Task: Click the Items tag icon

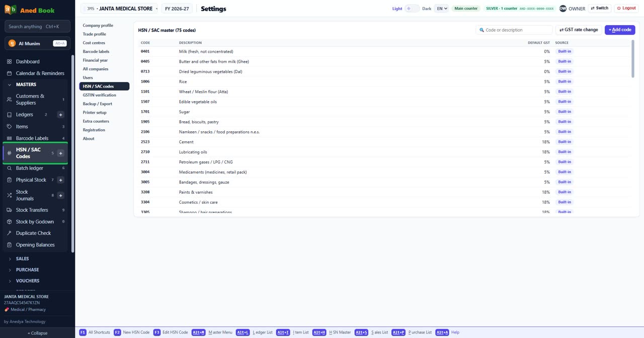Action: 9,127
